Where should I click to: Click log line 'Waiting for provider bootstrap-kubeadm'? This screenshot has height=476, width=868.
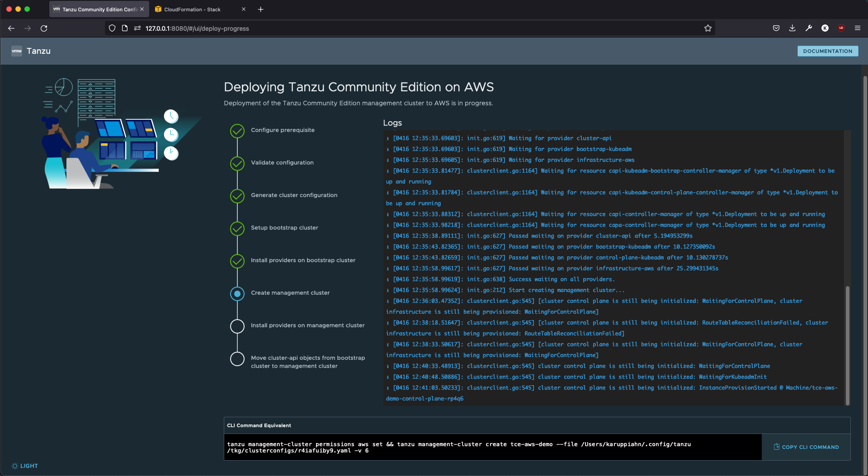coord(509,149)
